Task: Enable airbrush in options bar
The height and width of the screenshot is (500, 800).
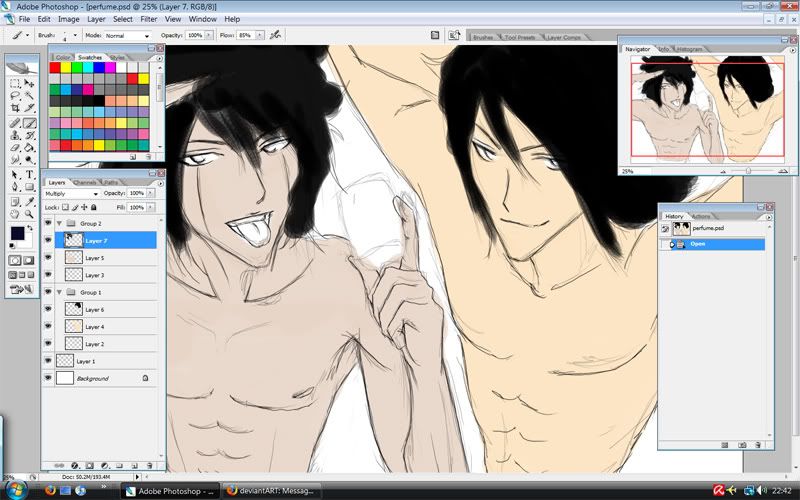Action: tap(276, 35)
